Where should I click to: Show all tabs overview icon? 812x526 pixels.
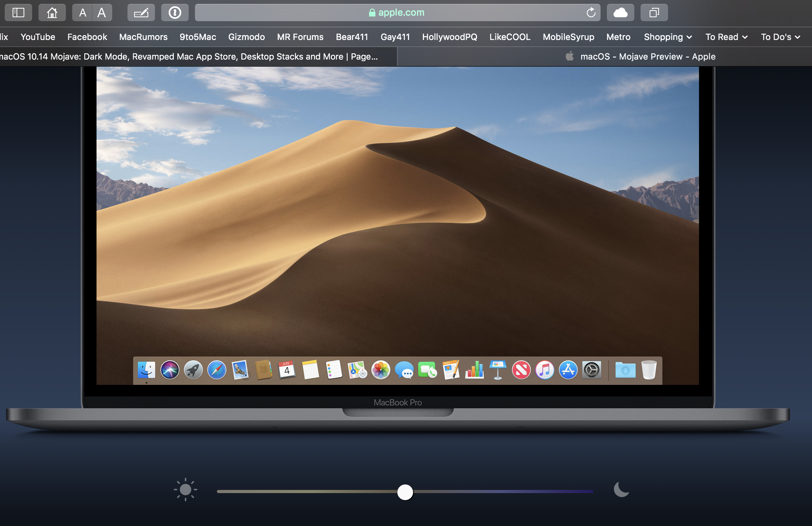pyautogui.click(x=654, y=13)
